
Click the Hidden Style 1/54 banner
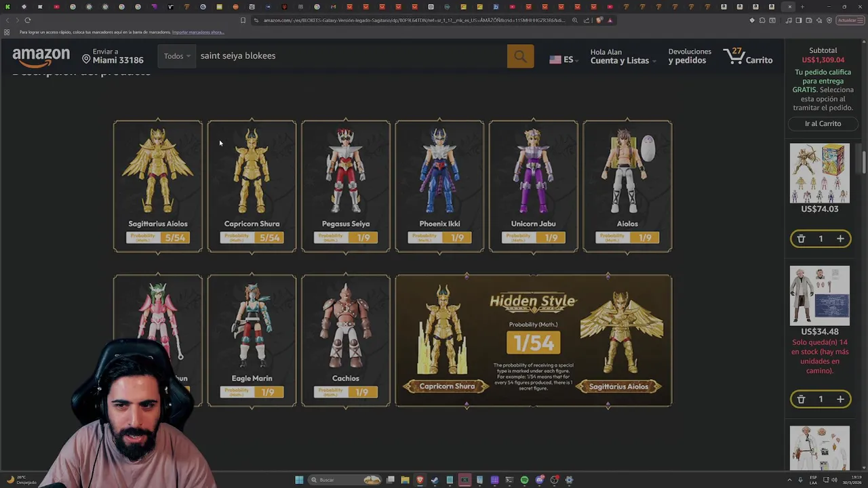[x=534, y=340]
